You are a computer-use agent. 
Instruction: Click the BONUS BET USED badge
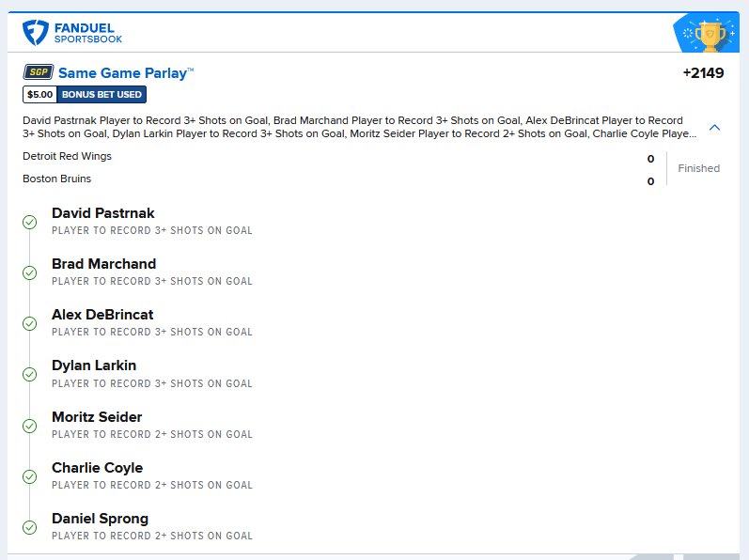(101, 95)
